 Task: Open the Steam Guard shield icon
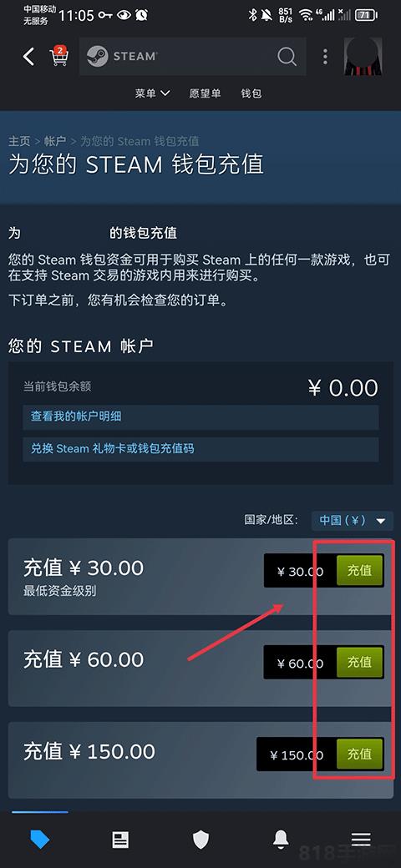(x=200, y=840)
